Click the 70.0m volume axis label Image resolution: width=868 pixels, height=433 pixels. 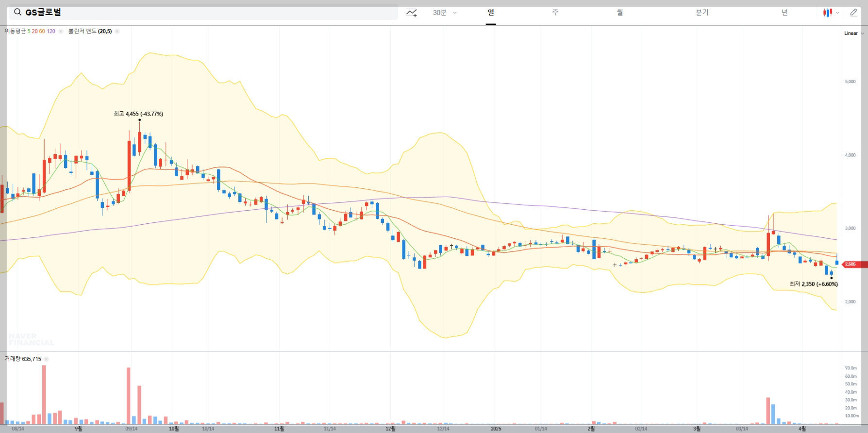pyautogui.click(x=851, y=368)
